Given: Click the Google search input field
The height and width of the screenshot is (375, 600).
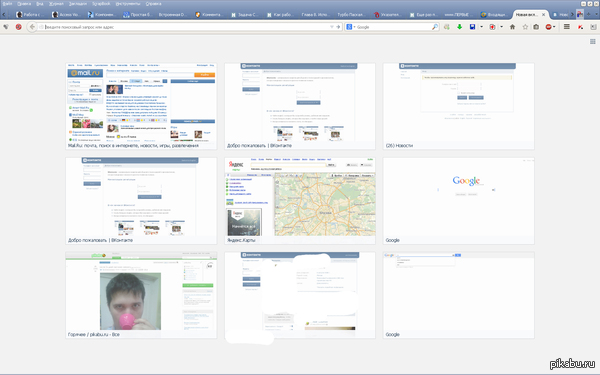Looking at the screenshot, I should 393,27.
